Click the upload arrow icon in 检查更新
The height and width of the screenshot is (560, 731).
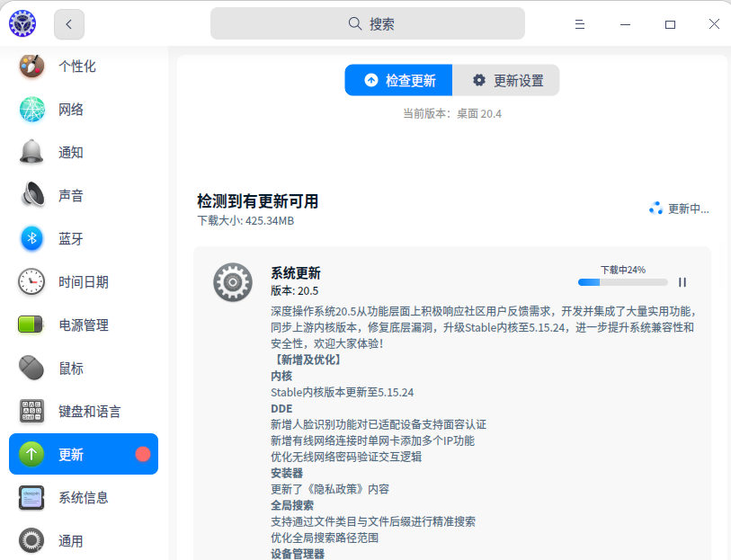point(371,80)
